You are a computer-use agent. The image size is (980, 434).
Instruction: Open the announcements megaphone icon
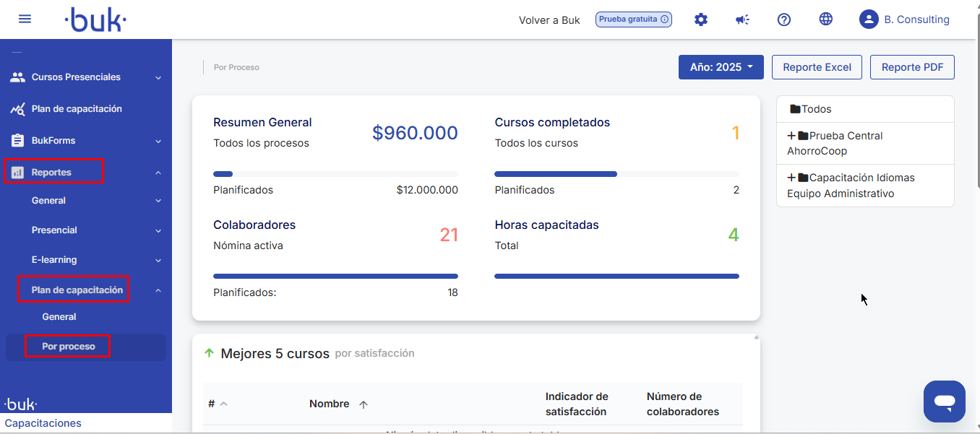[x=742, y=19]
